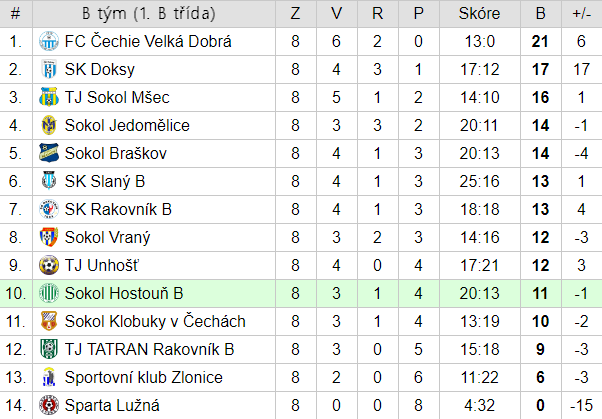Select the highlighted Sokol Hostouň B row
Image resolution: width=602 pixels, height=419 pixels.
[301, 293]
